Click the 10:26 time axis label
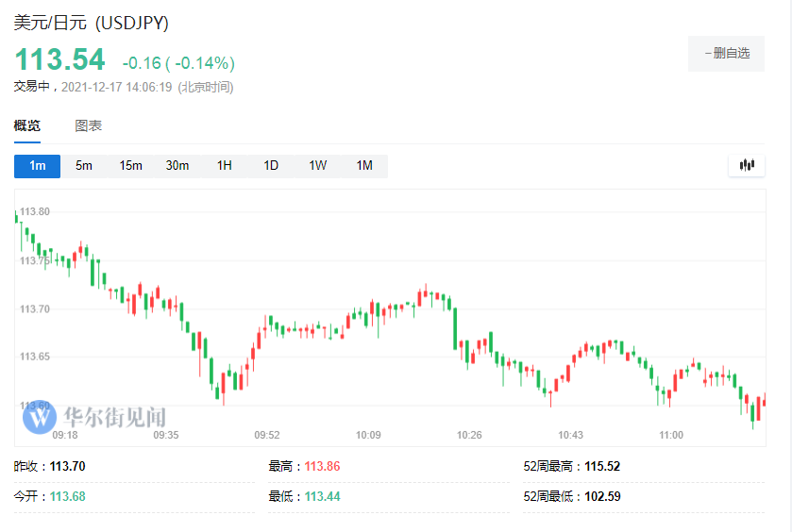The height and width of the screenshot is (532, 792). pyautogui.click(x=469, y=436)
